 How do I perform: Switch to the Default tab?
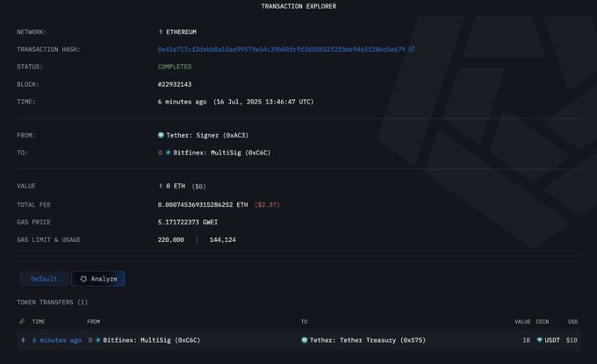[44, 279]
